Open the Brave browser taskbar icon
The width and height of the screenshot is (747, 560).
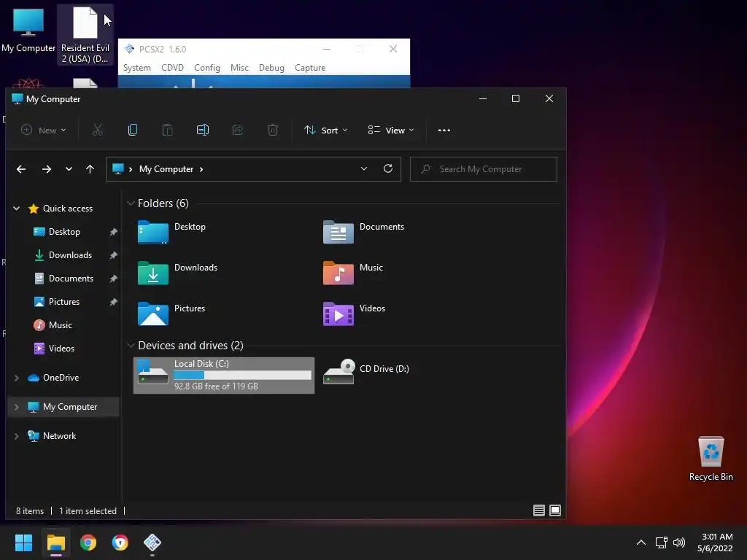click(120, 542)
